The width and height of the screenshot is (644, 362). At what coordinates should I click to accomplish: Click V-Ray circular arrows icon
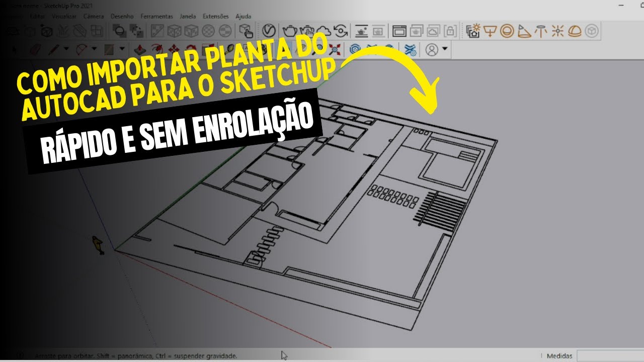(x=341, y=31)
